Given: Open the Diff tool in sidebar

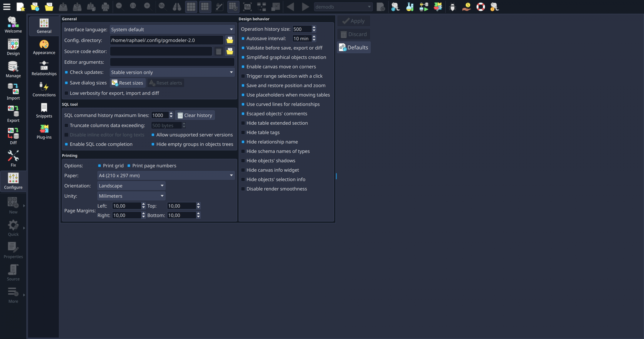Looking at the screenshot, I should point(13,136).
